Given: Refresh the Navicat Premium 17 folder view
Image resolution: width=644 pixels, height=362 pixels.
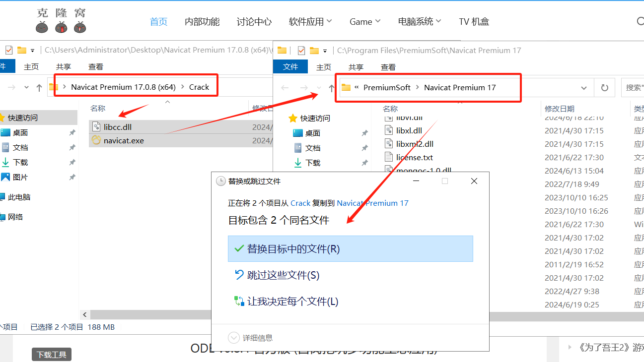Looking at the screenshot, I should tap(604, 88).
